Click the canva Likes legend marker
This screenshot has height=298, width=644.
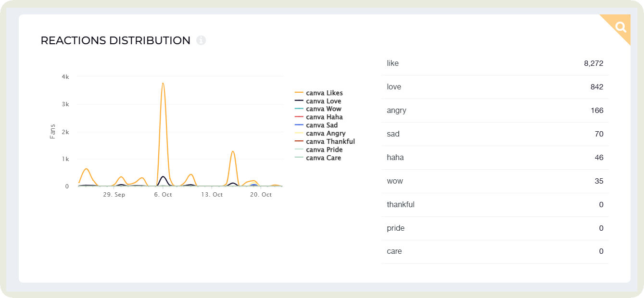point(298,93)
